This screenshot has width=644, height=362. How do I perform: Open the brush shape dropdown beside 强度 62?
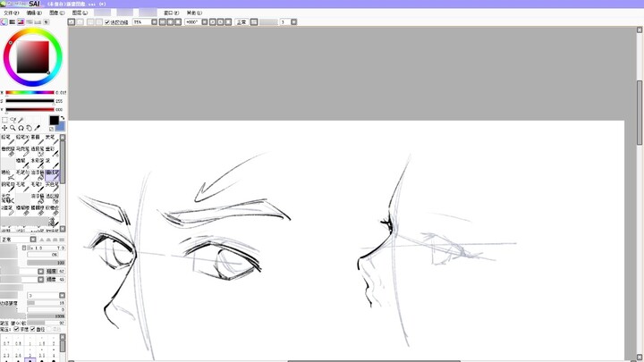tap(40, 272)
